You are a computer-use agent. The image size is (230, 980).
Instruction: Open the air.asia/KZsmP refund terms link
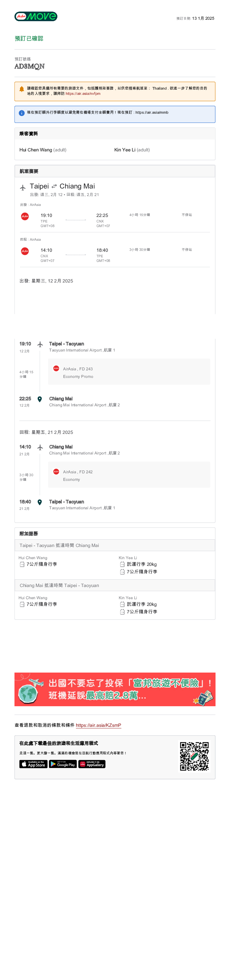click(x=98, y=725)
